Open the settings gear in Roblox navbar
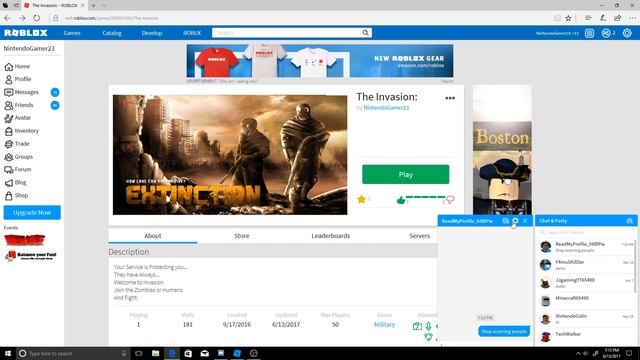 click(x=627, y=33)
